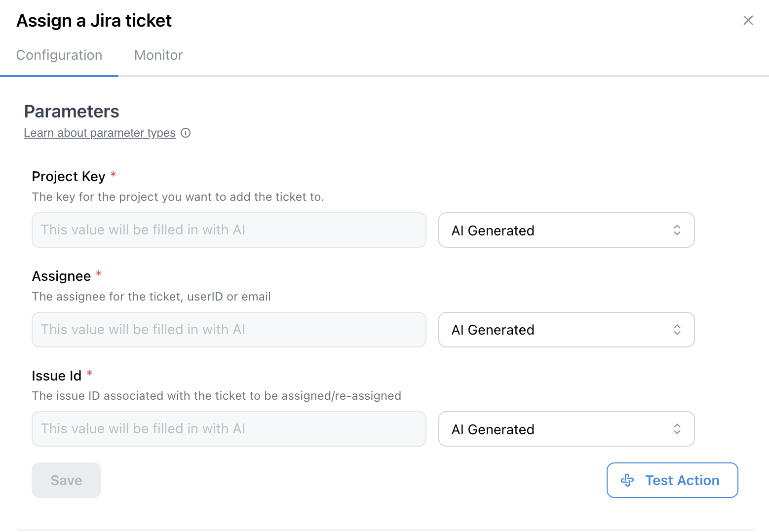Close the Assign a Jira ticket dialog

point(748,20)
